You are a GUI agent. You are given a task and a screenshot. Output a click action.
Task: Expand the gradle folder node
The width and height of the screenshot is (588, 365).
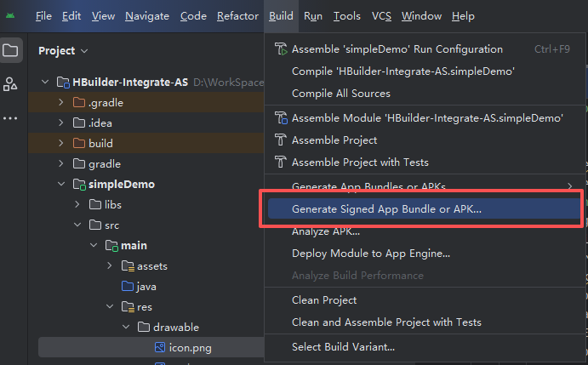pyautogui.click(x=61, y=163)
